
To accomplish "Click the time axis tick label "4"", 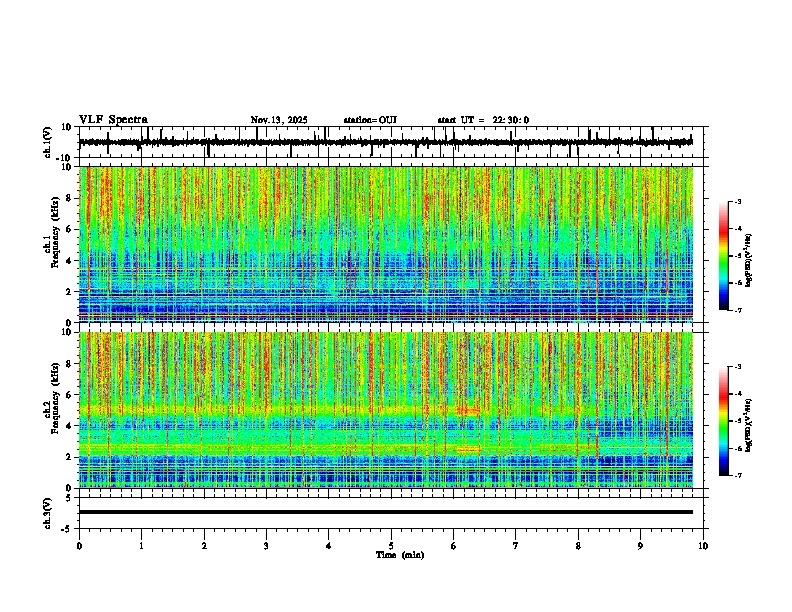I will click(328, 546).
